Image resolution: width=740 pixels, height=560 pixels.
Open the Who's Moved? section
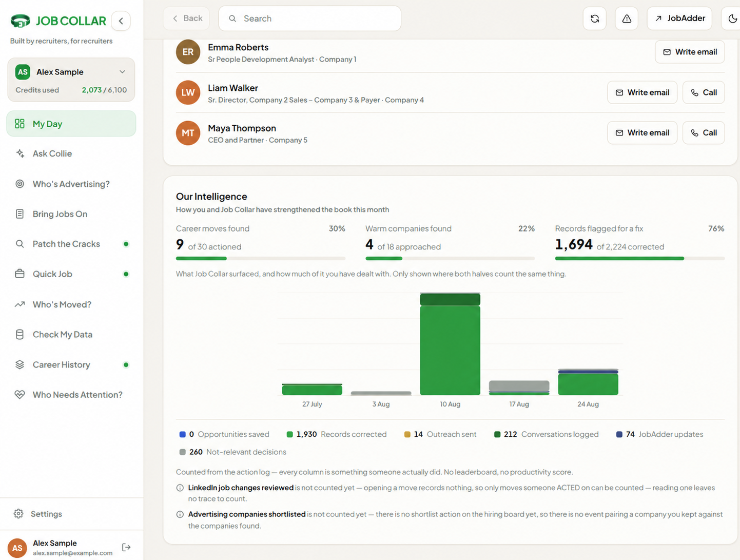tap(71, 304)
